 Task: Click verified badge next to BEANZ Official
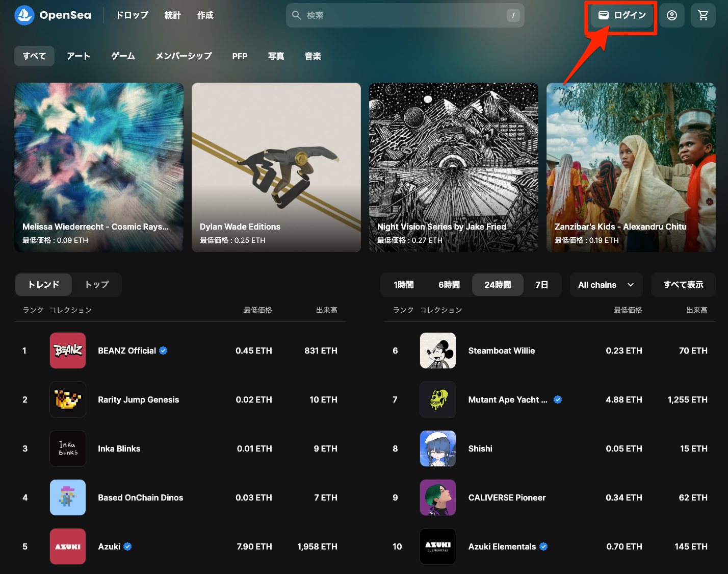[x=163, y=351]
